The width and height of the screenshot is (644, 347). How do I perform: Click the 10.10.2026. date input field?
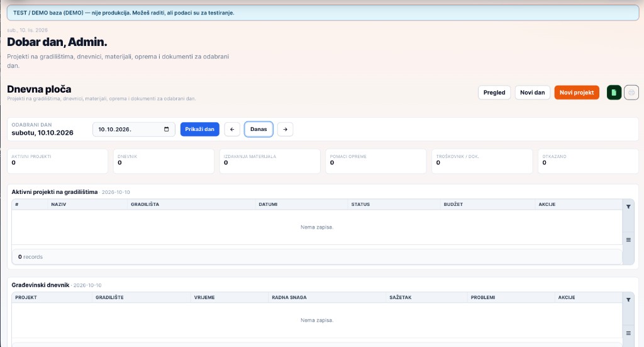point(134,129)
